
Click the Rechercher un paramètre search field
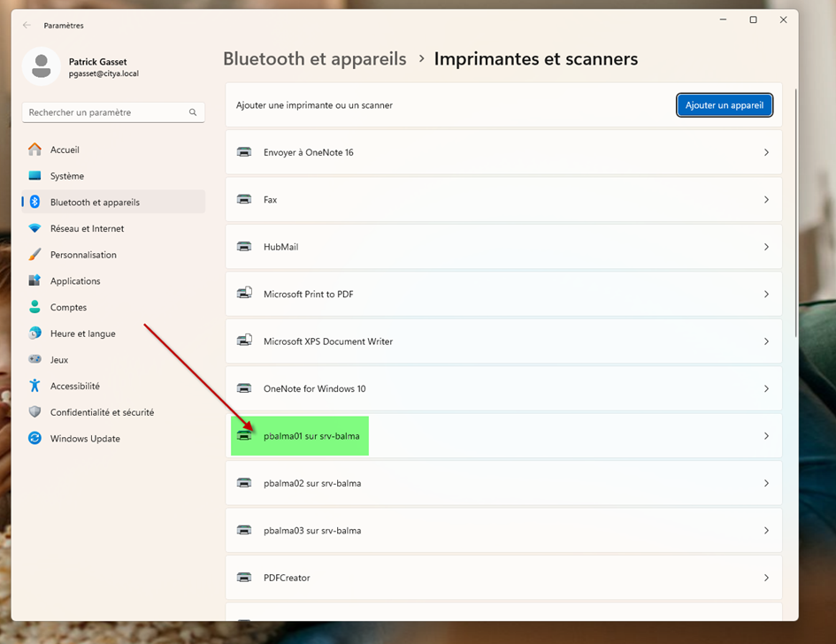click(x=106, y=112)
